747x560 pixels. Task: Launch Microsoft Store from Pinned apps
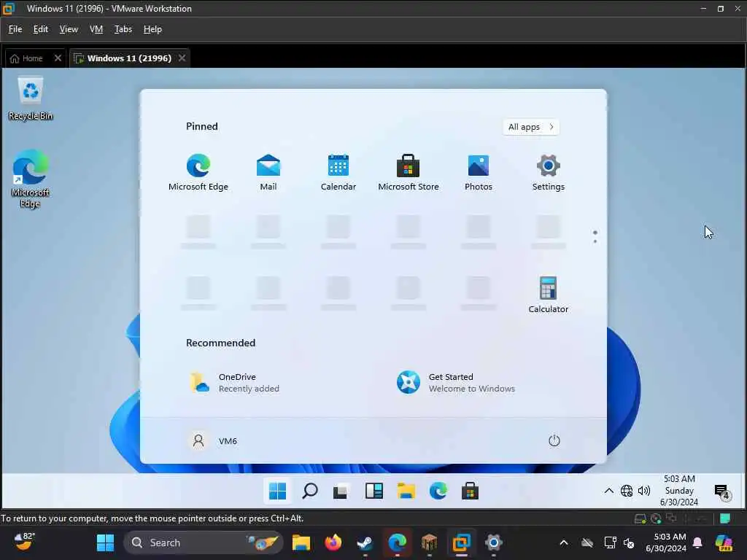[409, 172]
